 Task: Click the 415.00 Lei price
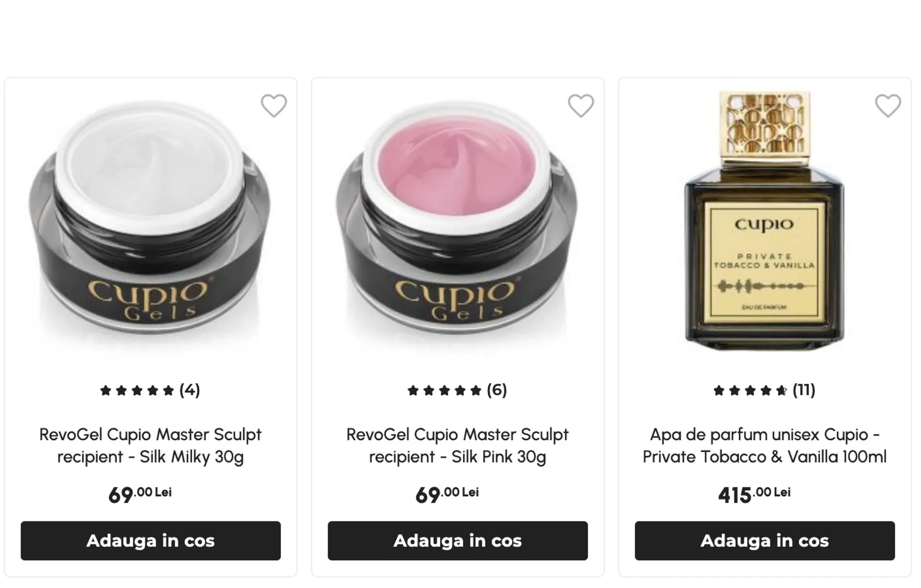click(754, 494)
